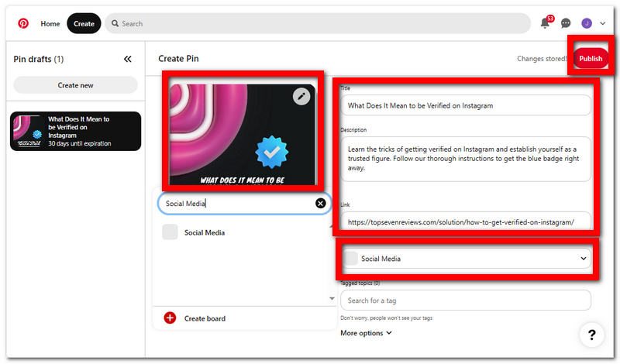Click the Search for a tag field
The width and height of the screenshot is (620, 364).
pyautogui.click(x=465, y=300)
